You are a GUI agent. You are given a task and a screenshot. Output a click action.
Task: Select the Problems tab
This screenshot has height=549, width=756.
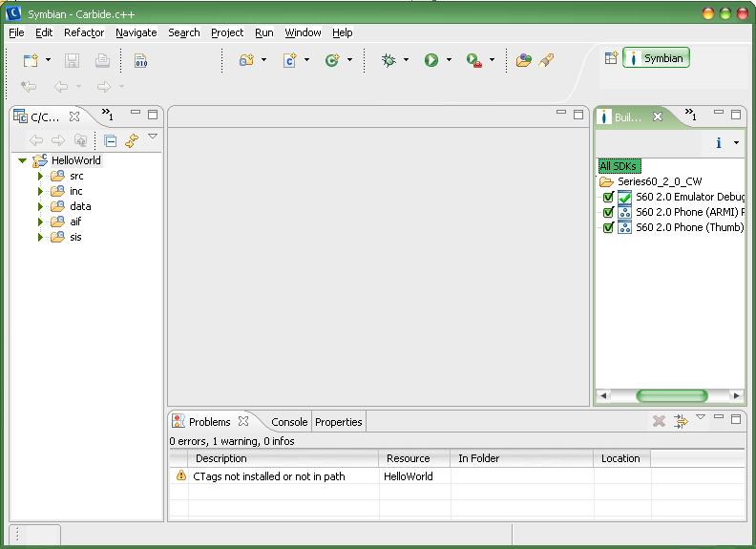(x=210, y=422)
